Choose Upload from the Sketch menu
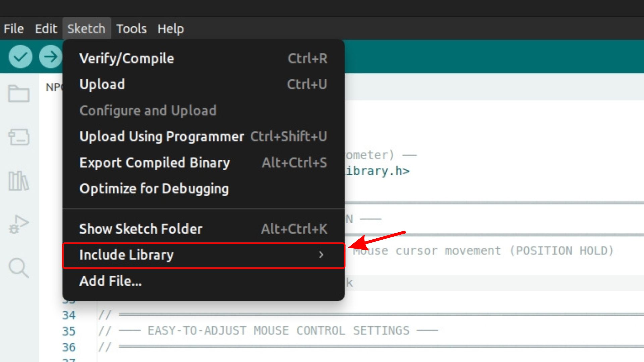Viewport: 644px width, 362px height. point(204,84)
